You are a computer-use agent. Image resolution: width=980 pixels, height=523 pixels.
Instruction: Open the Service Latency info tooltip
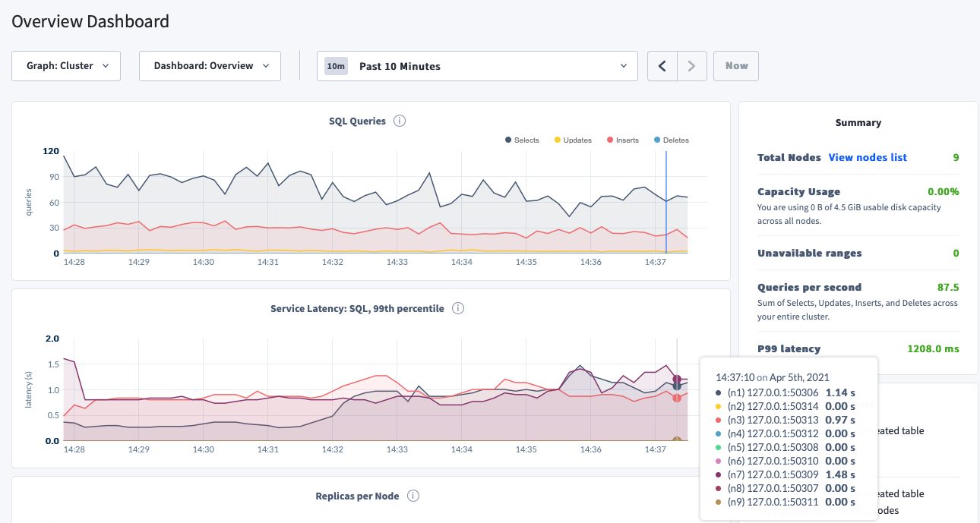458,308
